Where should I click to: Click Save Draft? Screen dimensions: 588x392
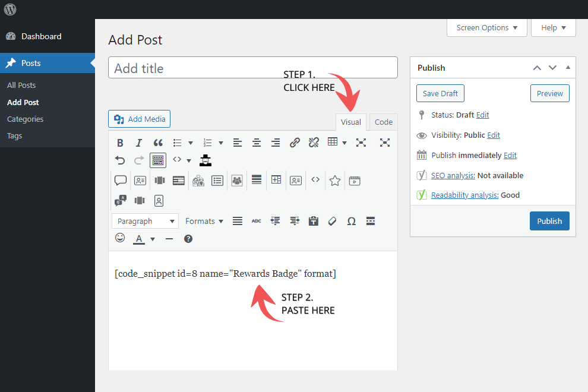click(x=440, y=93)
